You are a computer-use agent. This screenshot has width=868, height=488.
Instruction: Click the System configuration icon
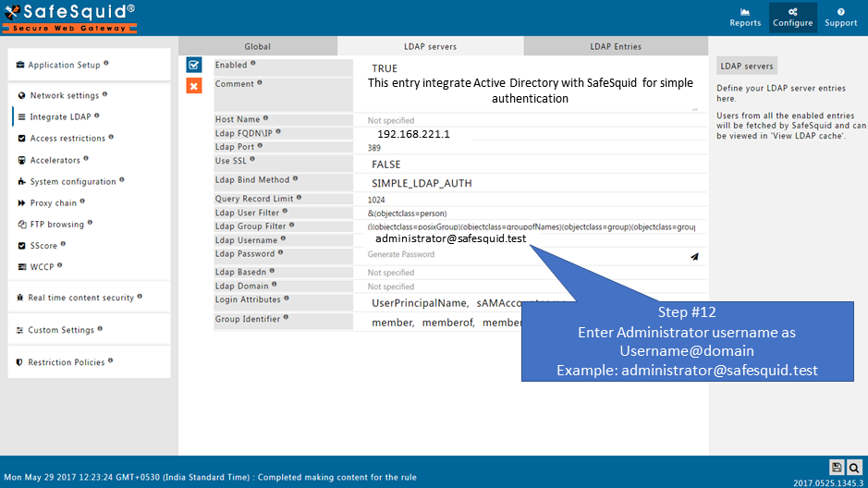tap(21, 181)
